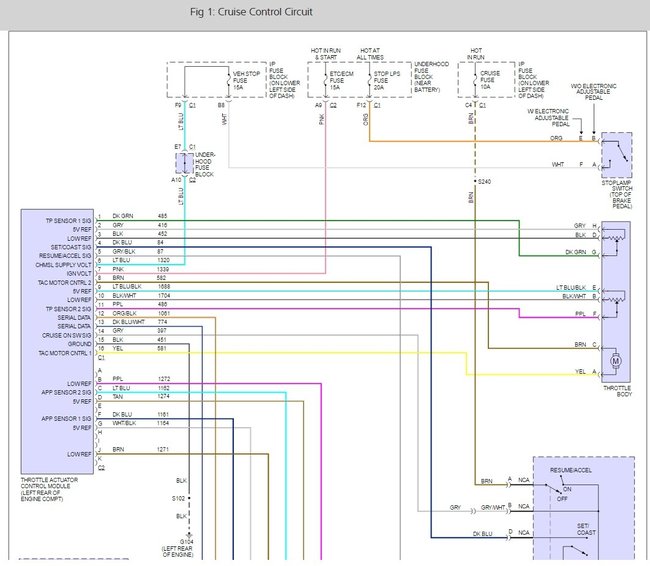The width and height of the screenshot is (650, 566).
Task: Click the motor "M" symbol in throttle body
Action: 616,360
